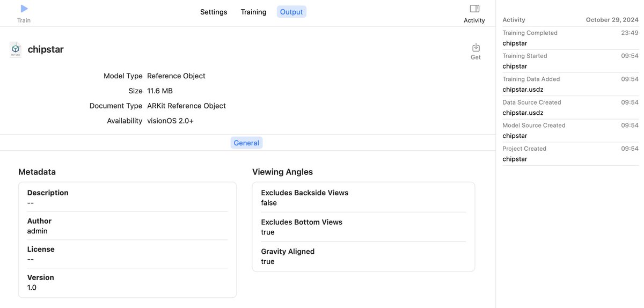Click the Description metadata field
This screenshot has height=308, width=644.
[x=127, y=197]
